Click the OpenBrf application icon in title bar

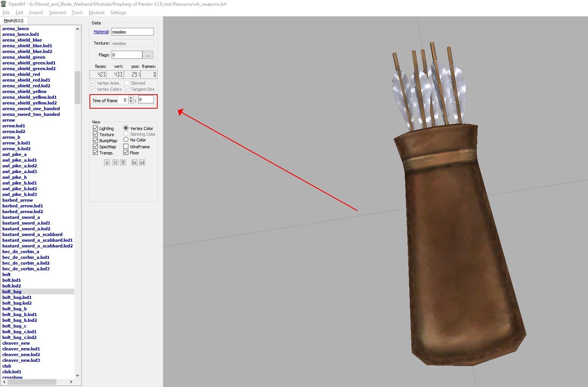click(x=3, y=4)
